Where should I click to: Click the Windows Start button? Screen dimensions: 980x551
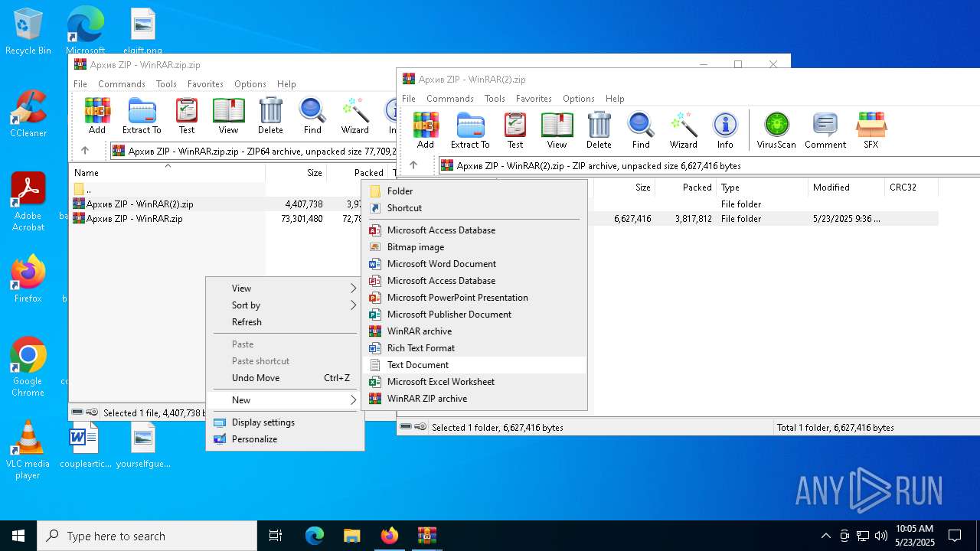point(18,536)
